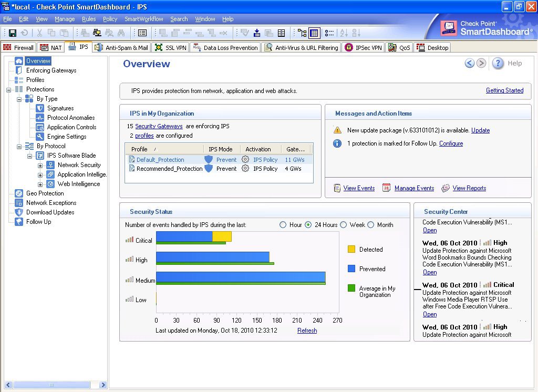Click the Protocol Anomalies icon in tree
The width and height of the screenshot is (538, 392).
[40, 118]
